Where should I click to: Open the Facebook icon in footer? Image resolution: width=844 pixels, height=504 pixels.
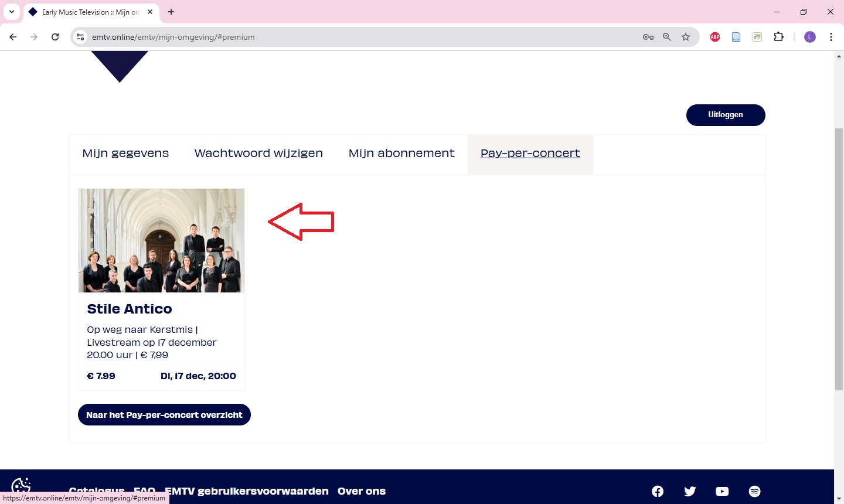(658, 491)
